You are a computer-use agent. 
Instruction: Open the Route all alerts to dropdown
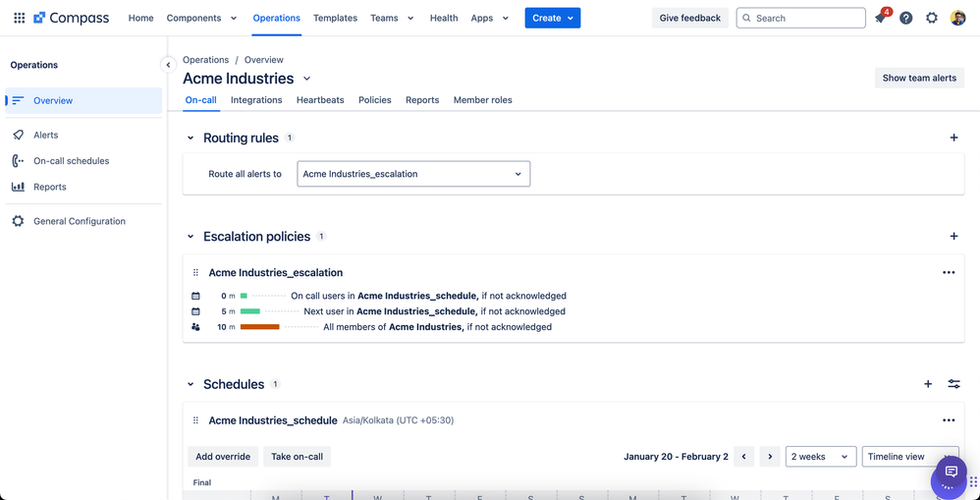(413, 174)
